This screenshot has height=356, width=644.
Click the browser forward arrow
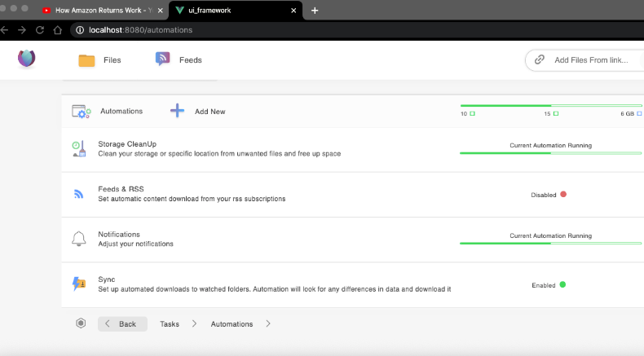coord(22,30)
